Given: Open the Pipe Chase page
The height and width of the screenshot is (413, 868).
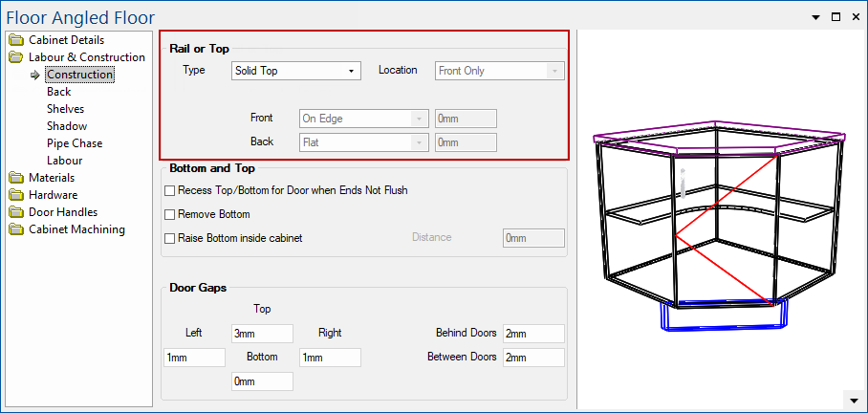Looking at the screenshot, I should [74, 143].
